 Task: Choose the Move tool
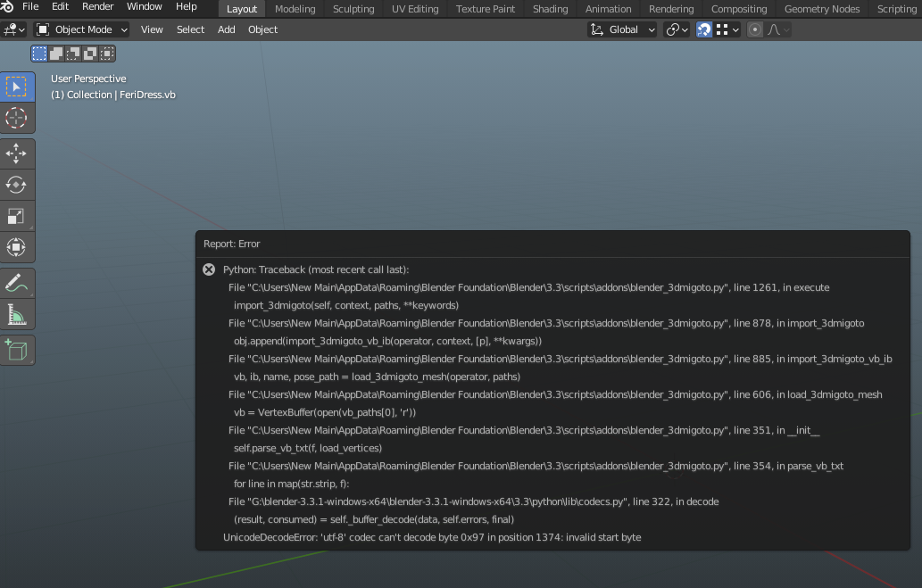pyautogui.click(x=17, y=154)
